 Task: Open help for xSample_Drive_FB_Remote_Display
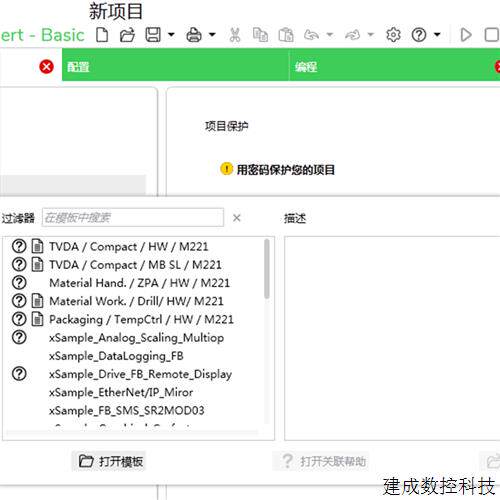coord(19,374)
